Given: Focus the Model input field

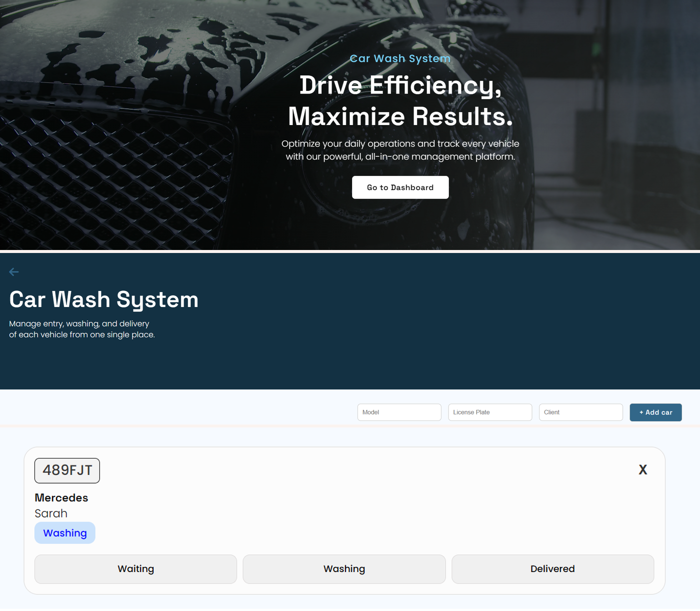Looking at the screenshot, I should [399, 412].
